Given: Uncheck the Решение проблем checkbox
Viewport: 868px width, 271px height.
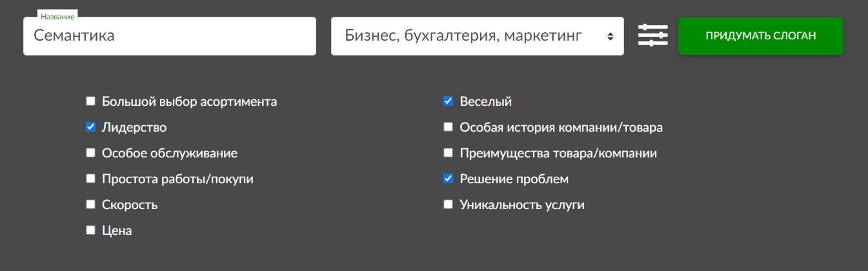Looking at the screenshot, I should pos(449,179).
